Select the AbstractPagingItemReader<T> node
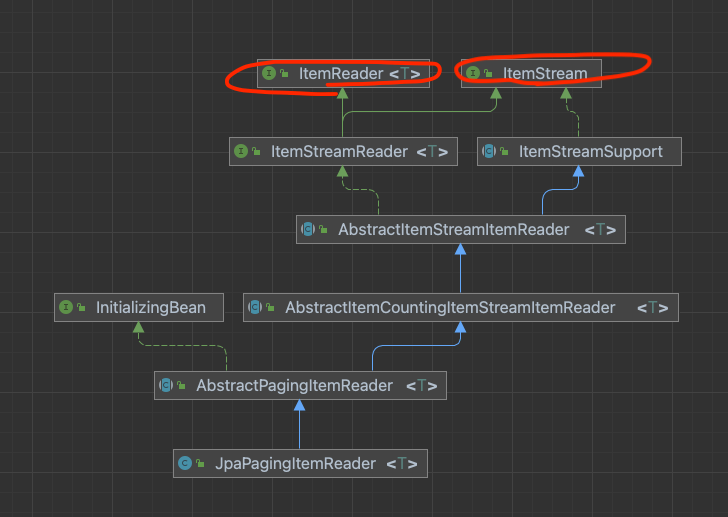728x517 pixels. (x=300, y=385)
